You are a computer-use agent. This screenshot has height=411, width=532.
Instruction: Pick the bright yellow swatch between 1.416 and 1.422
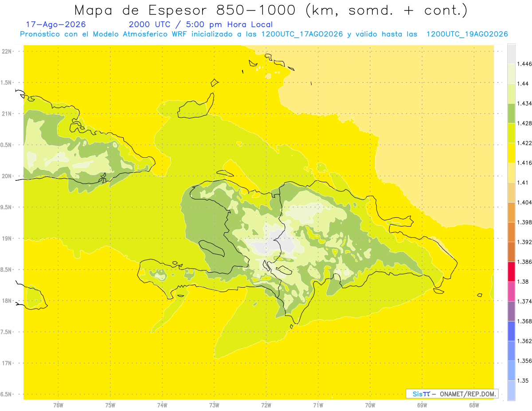click(511, 153)
